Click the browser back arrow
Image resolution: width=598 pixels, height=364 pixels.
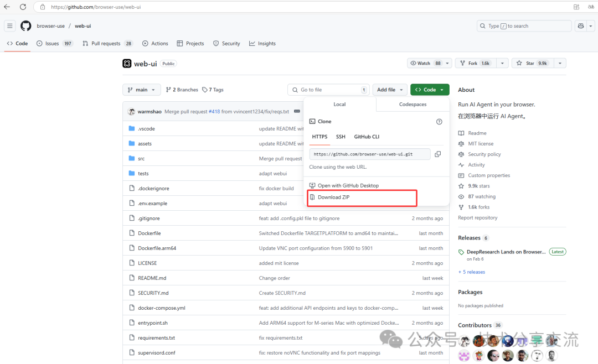[7, 7]
